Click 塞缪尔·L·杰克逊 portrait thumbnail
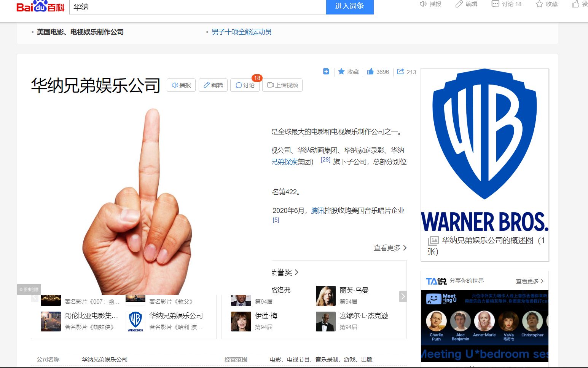The height and width of the screenshot is (368, 588). 326,322
